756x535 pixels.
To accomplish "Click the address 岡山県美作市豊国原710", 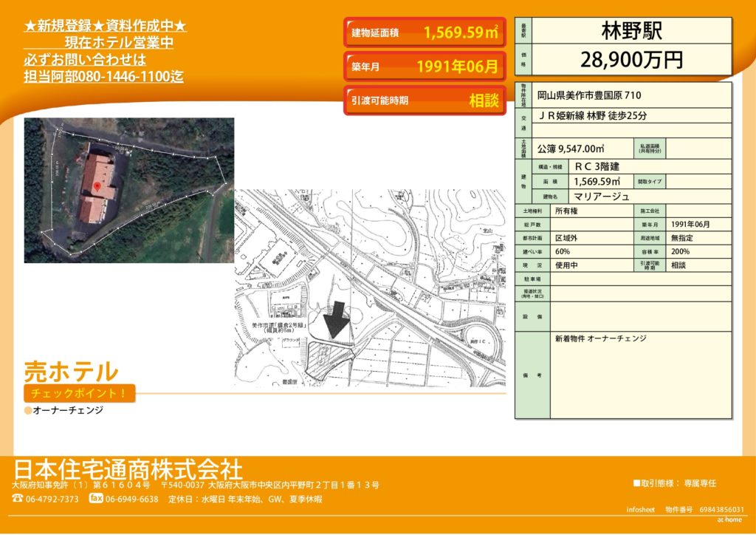I will (589, 96).
